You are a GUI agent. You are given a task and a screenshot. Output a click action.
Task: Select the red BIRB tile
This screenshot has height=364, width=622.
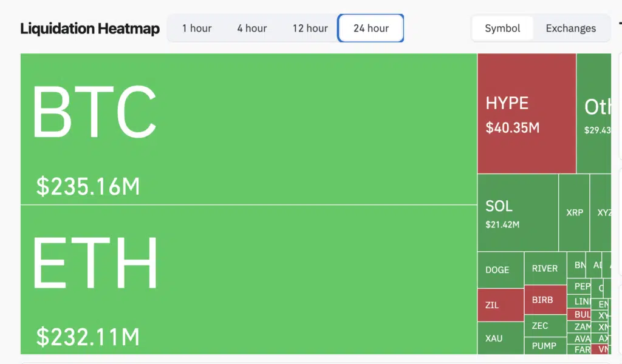544,300
